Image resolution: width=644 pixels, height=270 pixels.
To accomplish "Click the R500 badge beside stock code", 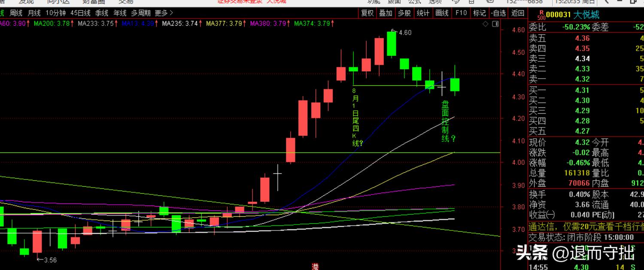I will tap(541, 15).
